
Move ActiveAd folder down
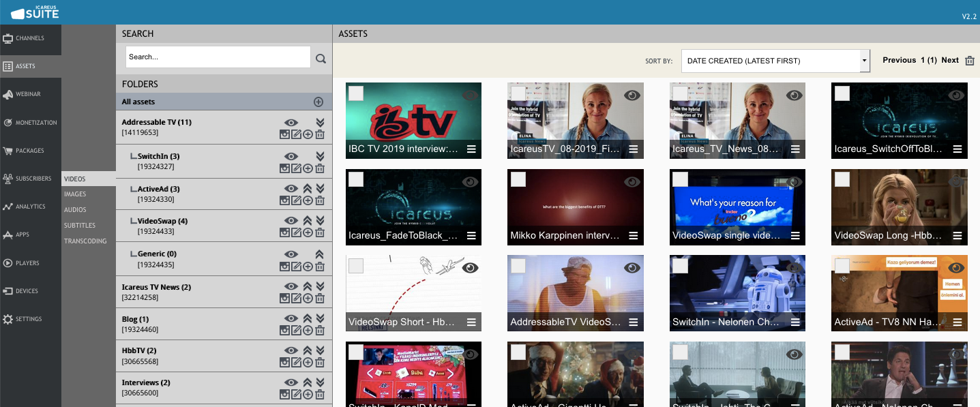[320, 189]
